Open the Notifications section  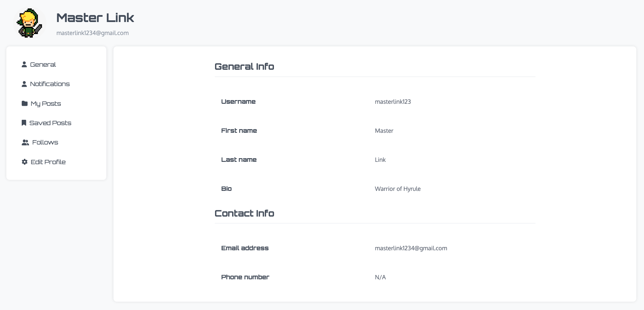click(50, 84)
